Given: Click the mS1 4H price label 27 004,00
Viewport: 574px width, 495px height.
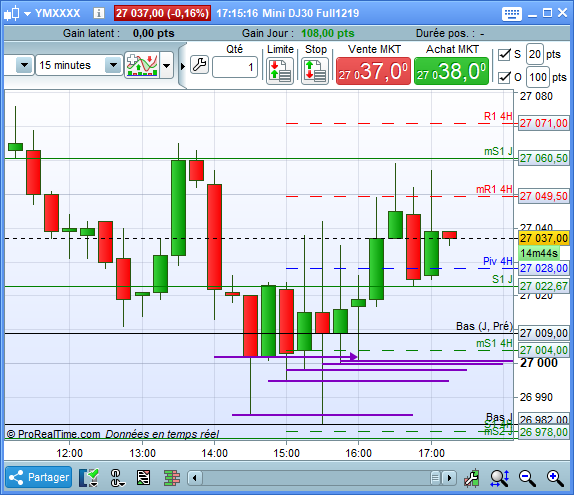Looking at the screenshot, I should (x=544, y=350).
